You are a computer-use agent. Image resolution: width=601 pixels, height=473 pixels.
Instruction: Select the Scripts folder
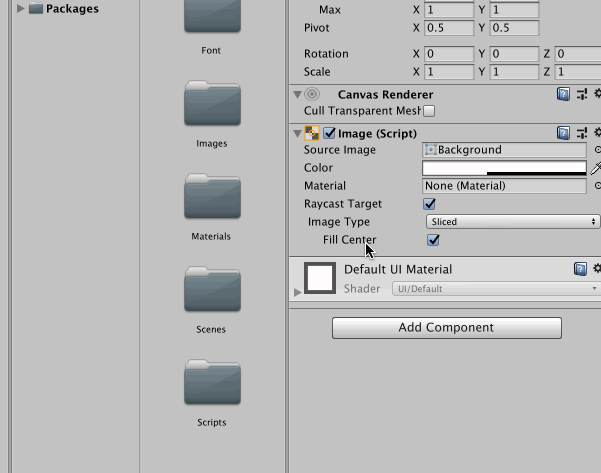click(x=211, y=385)
